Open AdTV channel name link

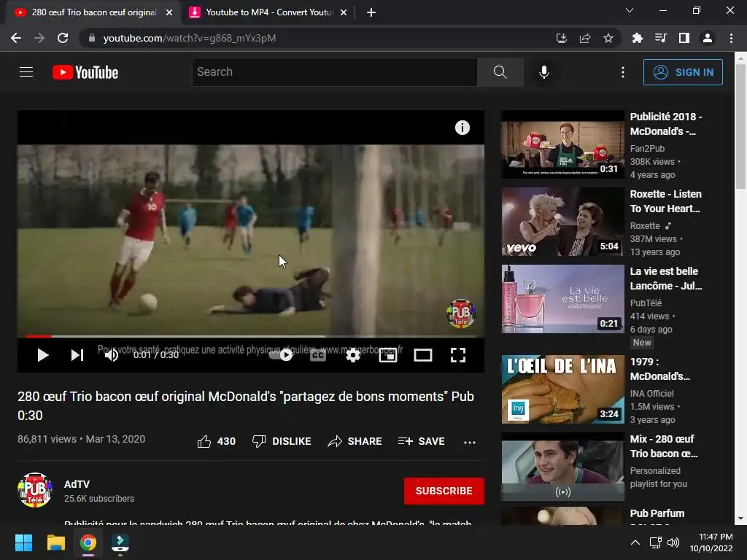coord(77,484)
